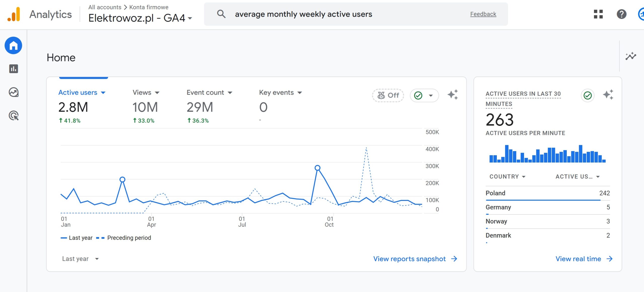Open View real time link

(578, 259)
